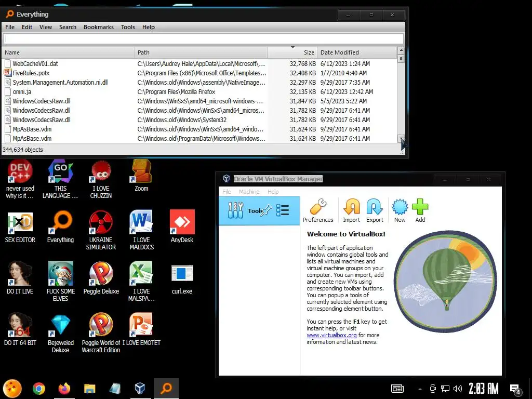The height and width of the screenshot is (399, 532).
Task: Open the Machine menu in VirtualBox
Action: point(249,192)
